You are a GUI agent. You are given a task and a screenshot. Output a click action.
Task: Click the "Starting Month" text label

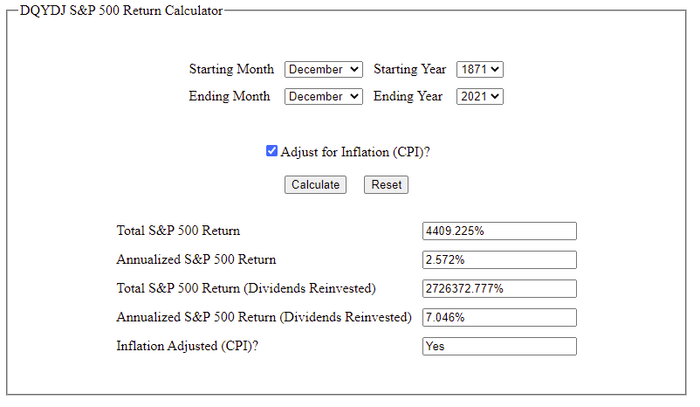tap(231, 70)
